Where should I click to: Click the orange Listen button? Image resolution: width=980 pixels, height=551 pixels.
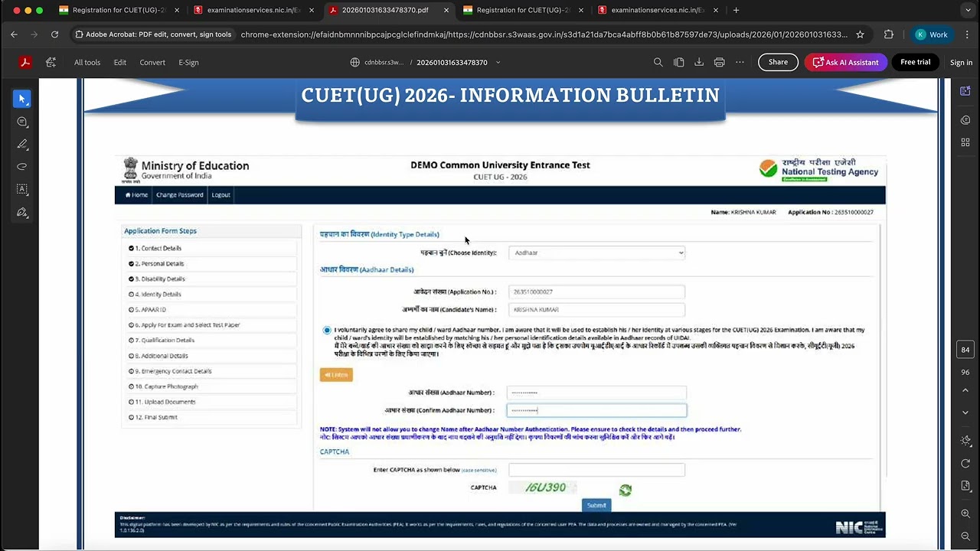336,374
